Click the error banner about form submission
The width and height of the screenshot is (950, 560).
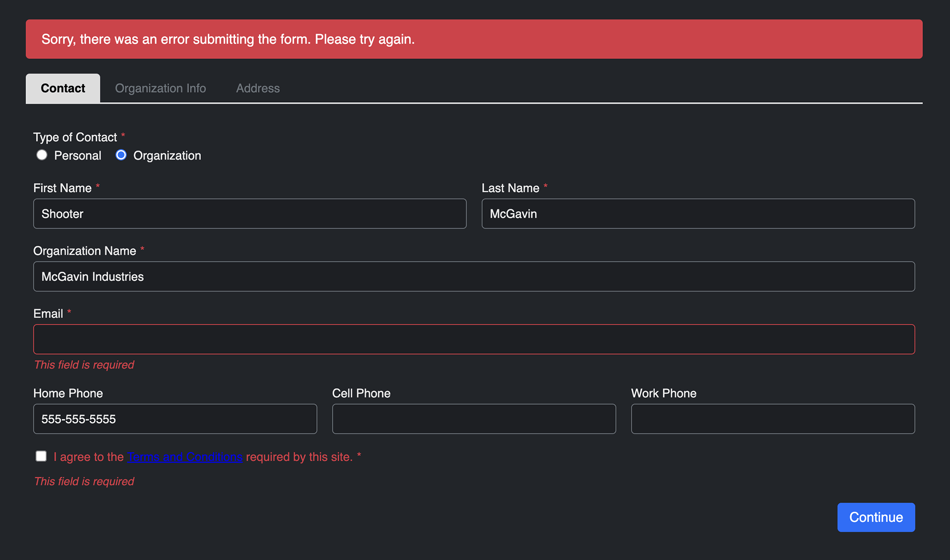tap(474, 39)
